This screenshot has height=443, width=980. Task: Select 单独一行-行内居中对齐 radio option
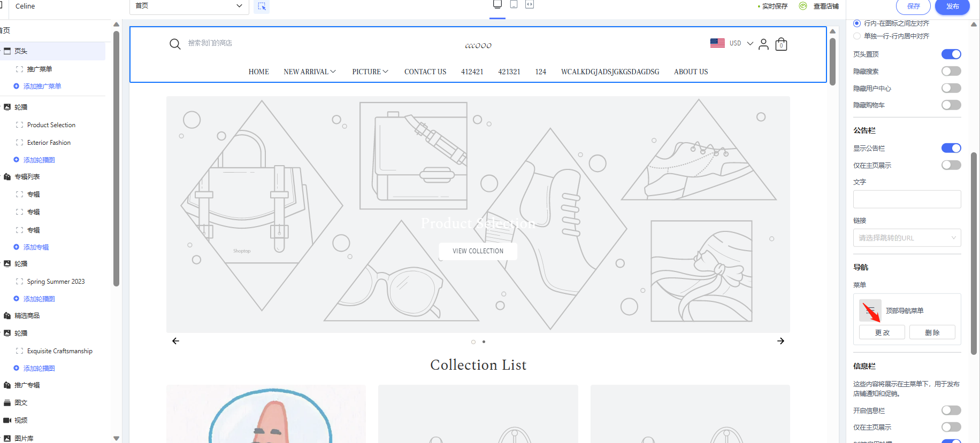[857, 36]
